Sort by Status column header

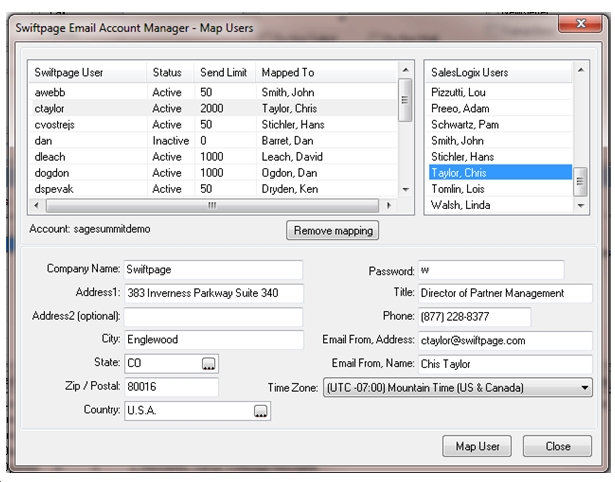click(x=170, y=73)
